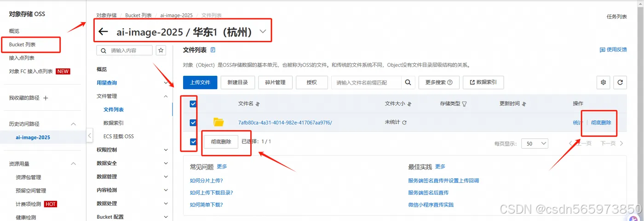Select 数据索引 under 文件管理
Image resolution: width=644 pixels, height=221 pixels.
coord(114,123)
